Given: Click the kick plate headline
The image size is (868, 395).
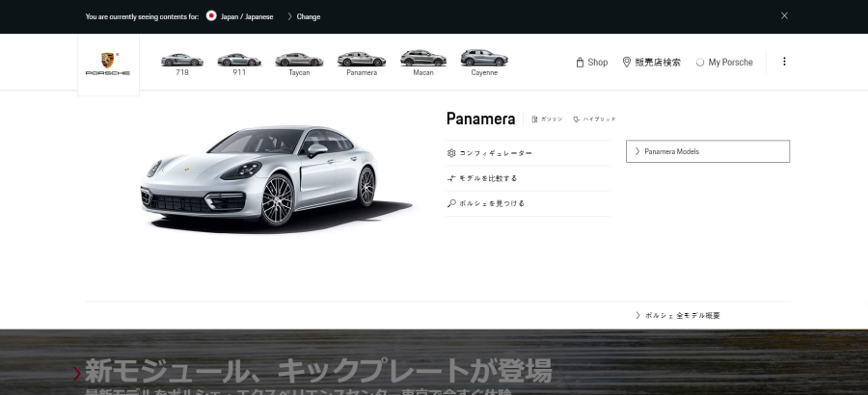Looking at the screenshot, I should (x=318, y=371).
